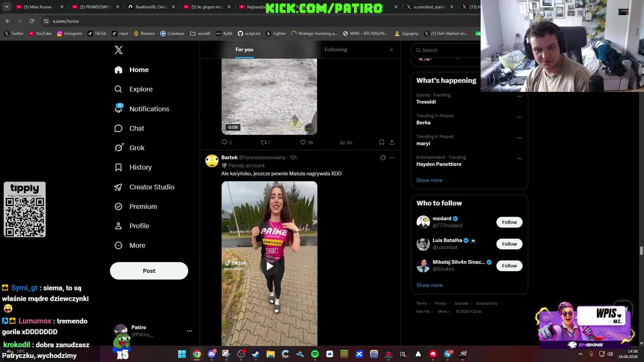Open the Privacy footer link
The width and height of the screenshot is (644, 362).
point(440,303)
